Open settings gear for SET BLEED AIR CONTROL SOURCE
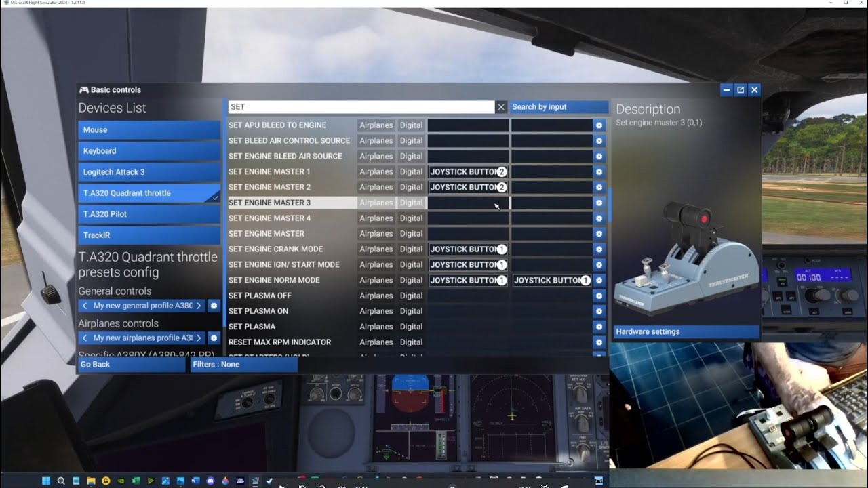Image resolution: width=868 pixels, height=488 pixels. click(x=599, y=141)
